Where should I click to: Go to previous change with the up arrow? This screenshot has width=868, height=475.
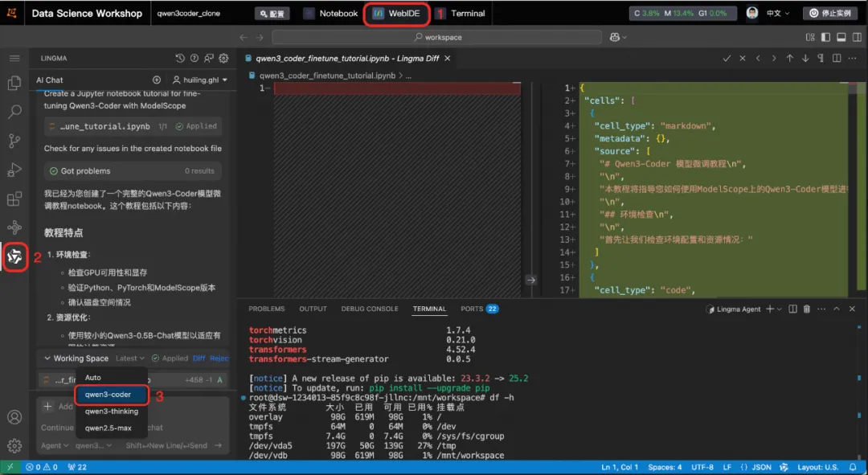point(789,58)
